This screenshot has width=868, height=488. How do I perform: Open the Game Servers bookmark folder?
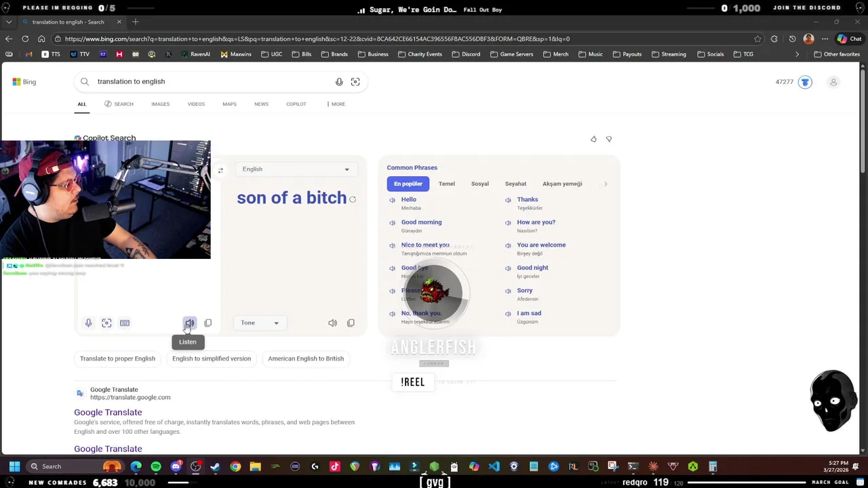511,54
